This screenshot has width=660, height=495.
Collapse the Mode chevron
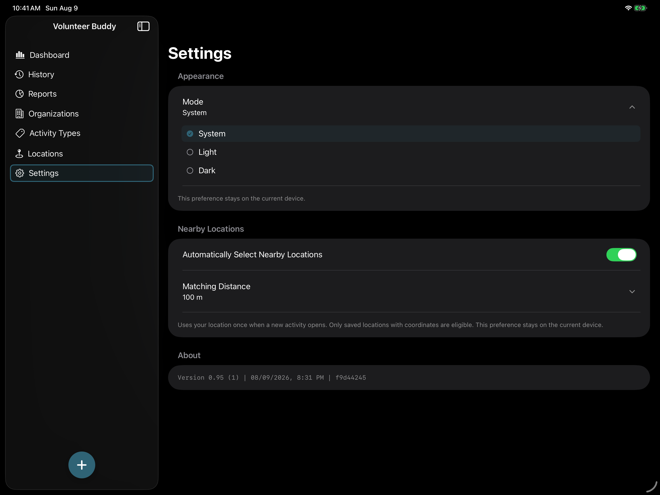(x=632, y=107)
